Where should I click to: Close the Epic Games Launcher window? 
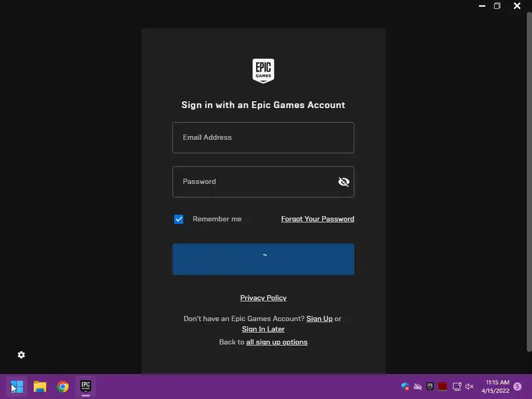[x=517, y=6]
